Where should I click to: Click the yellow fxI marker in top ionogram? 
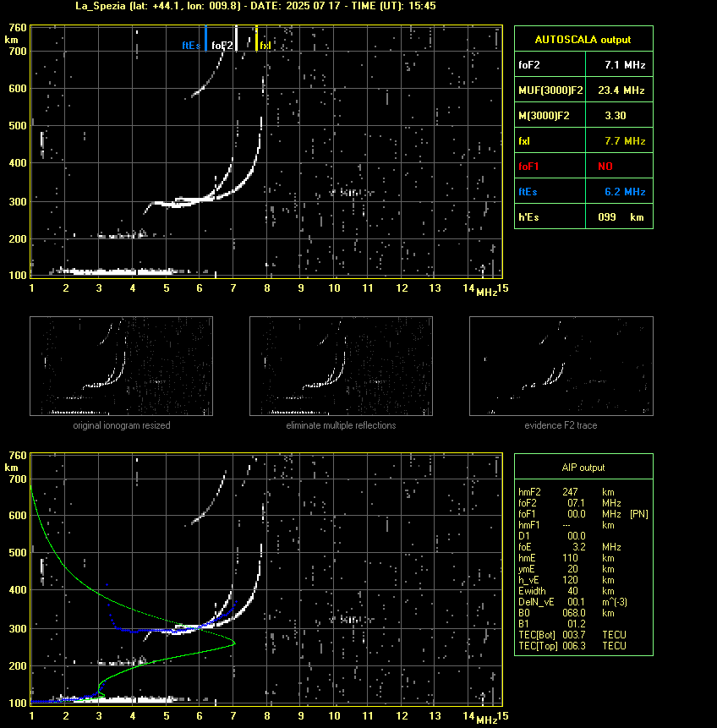(x=256, y=39)
